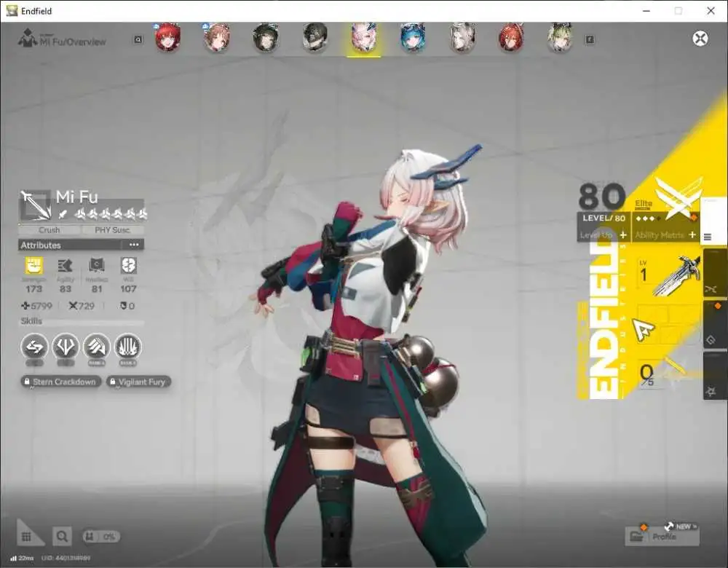Click the sword weapon-type emblem beside Mi Fu
Image resolution: width=728 pixels, height=568 pixels.
pyautogui.click(x=35, y=205)
